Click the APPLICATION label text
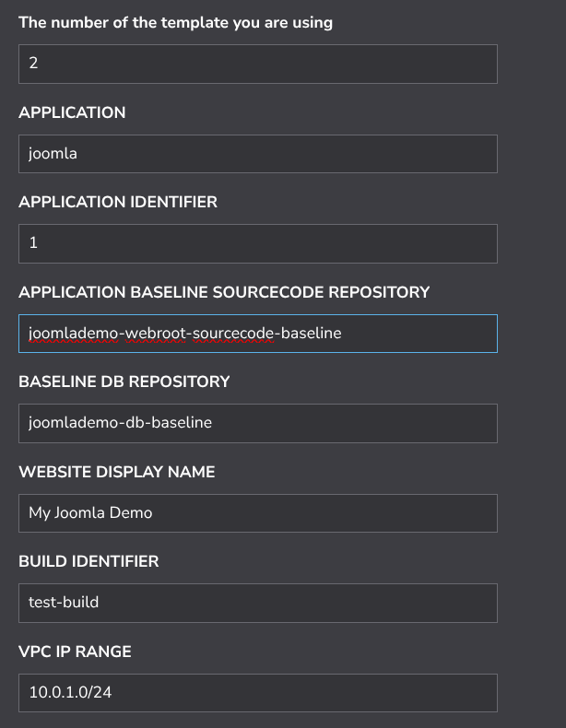Screen dimensions: 566x728 [72, 112]
